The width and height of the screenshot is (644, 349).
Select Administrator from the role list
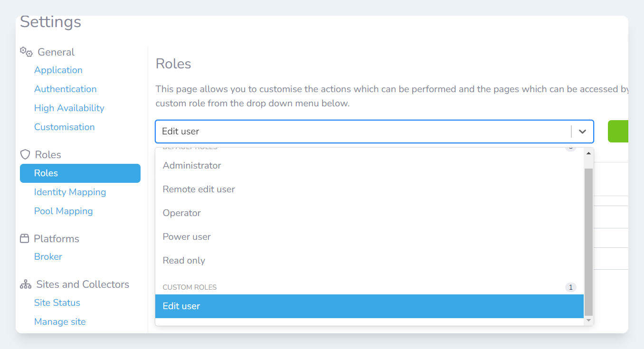tap(192, 166)
